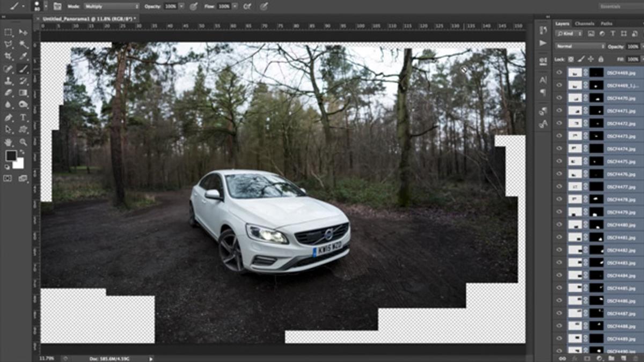Expand the Essentials workspace dropdown

tap(619, 6)
